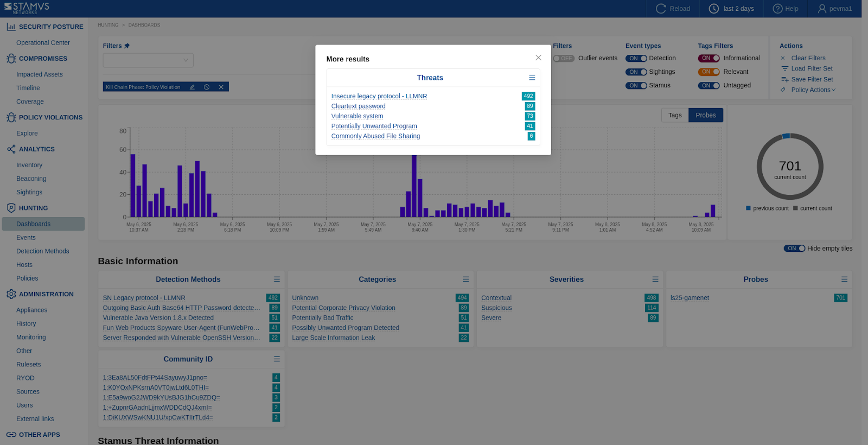Open the Threats tile menu icon
The image size is (868, 445).
coord(532,78)
